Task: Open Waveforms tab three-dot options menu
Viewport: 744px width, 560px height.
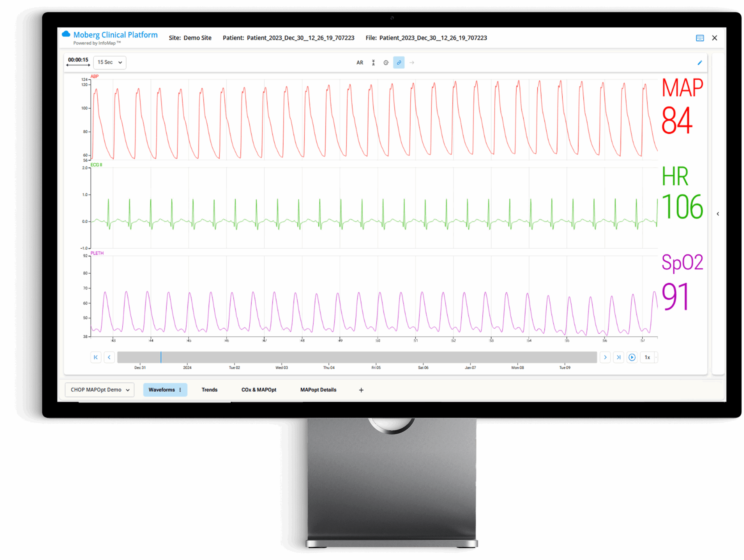Action: 180,390
